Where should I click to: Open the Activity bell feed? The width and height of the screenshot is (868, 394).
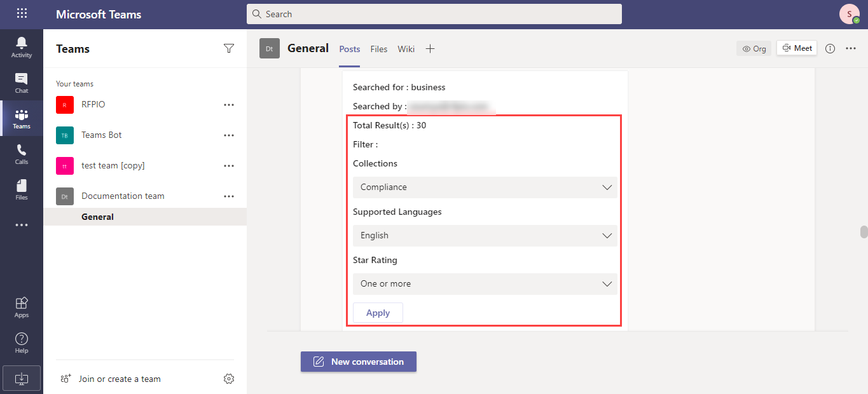coord(22,47)
